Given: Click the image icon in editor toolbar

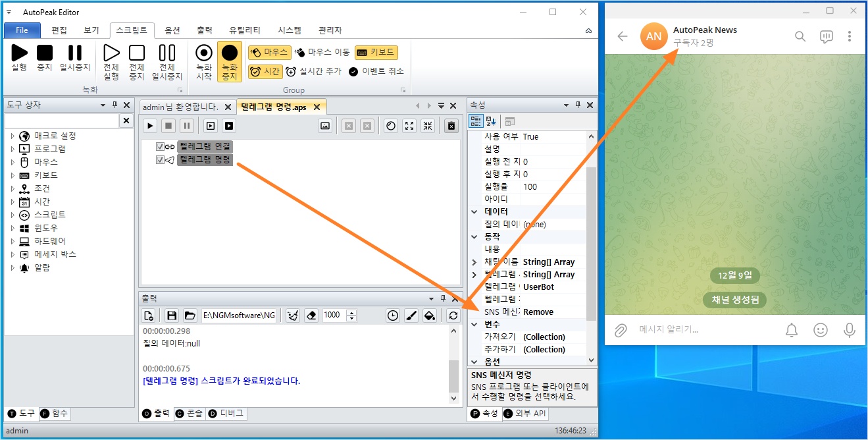Looking at the screenshot, I should [x=324, y=126].
